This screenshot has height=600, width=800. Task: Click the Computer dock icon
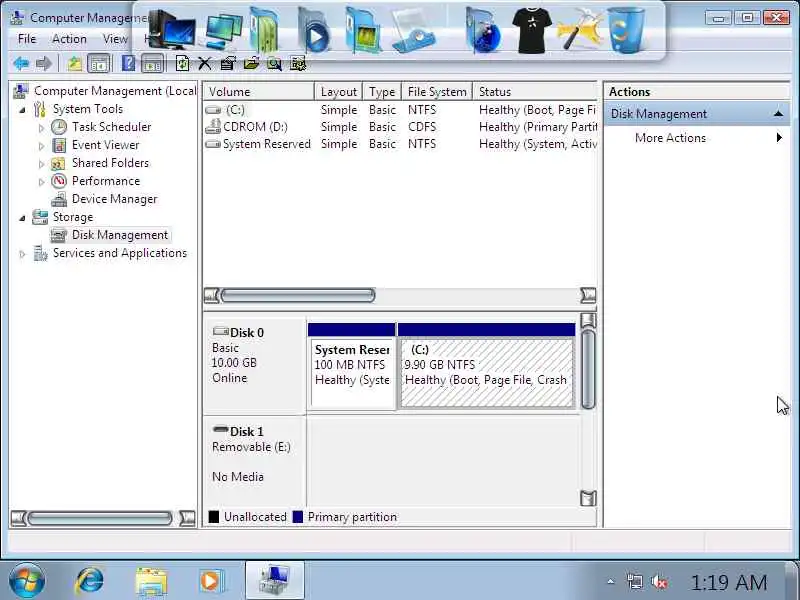(171, 30)
